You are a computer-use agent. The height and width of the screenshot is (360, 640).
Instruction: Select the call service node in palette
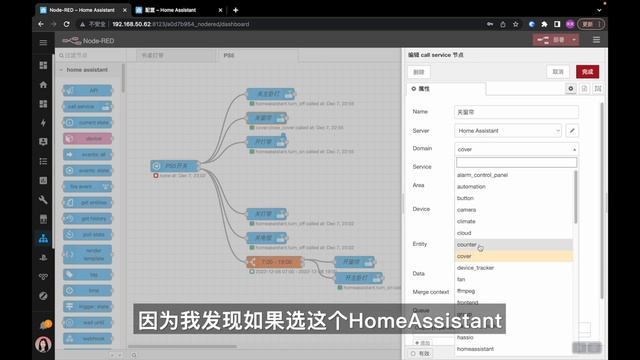88,107
